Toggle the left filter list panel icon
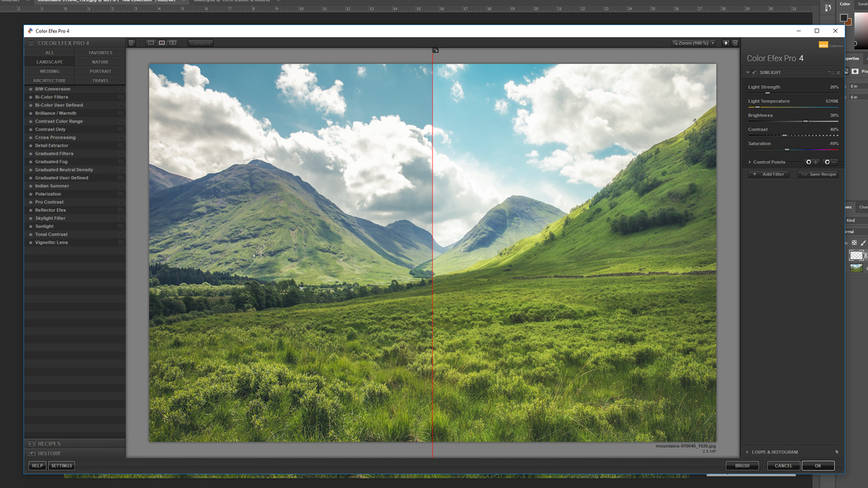868x488 pixels. (132, 43)
